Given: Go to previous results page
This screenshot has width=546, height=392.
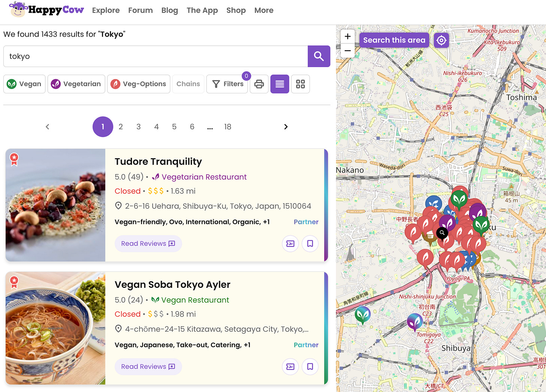Looking at the screenshot, I should point(47,127).
